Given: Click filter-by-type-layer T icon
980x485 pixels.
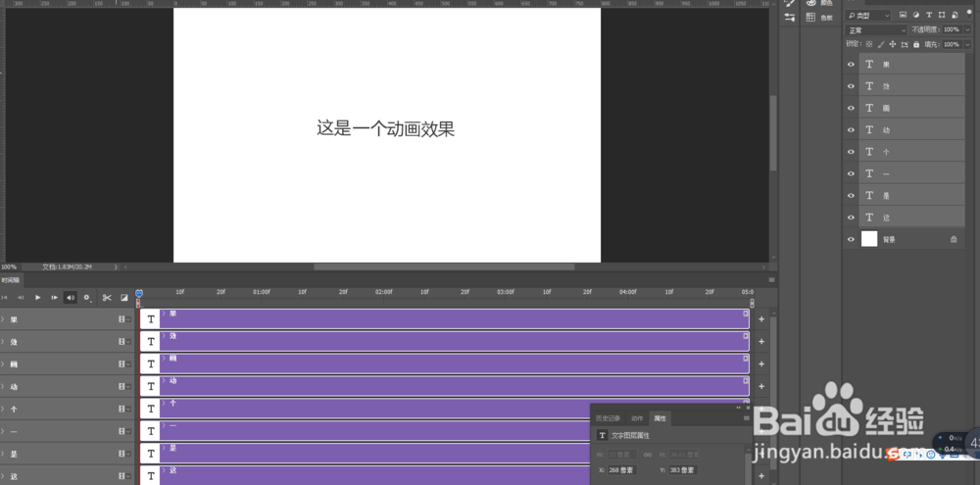Looking at the screenshot, I should coord(929,15).
